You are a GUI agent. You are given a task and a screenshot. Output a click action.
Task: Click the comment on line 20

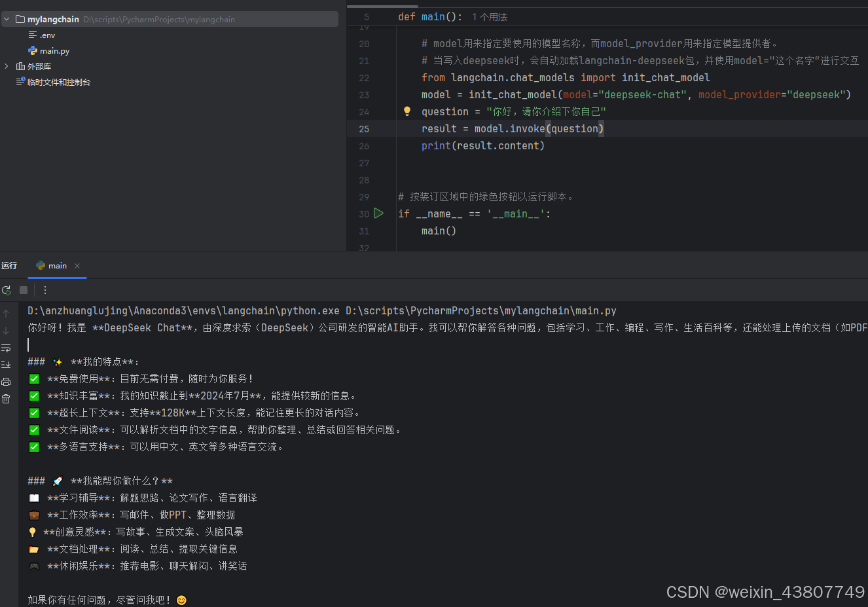pyautogui.click(x=600, y=44)
